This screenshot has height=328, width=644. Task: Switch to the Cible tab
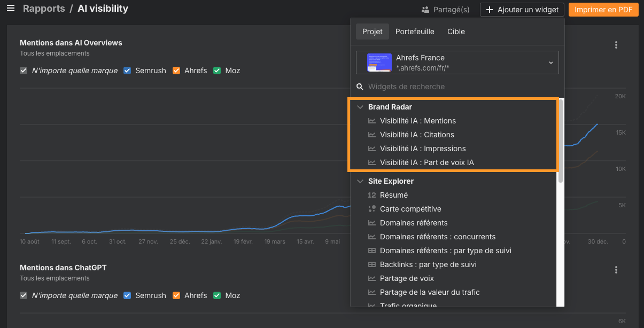tap(456, 32)
